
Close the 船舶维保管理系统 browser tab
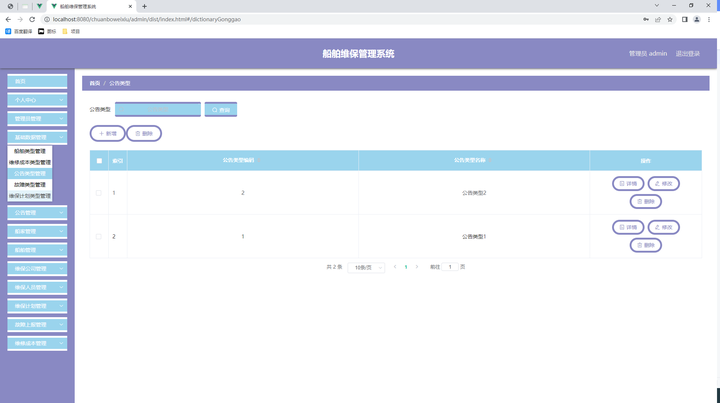pyautogui.click(x=130, y=6)
